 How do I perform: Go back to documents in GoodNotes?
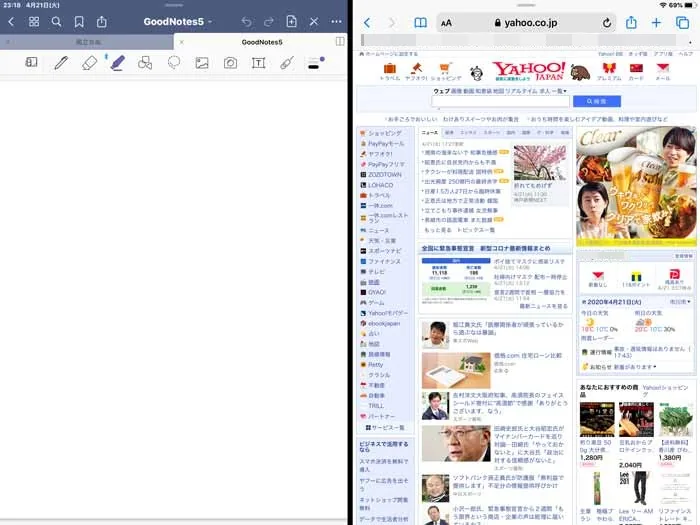[11, 21]
